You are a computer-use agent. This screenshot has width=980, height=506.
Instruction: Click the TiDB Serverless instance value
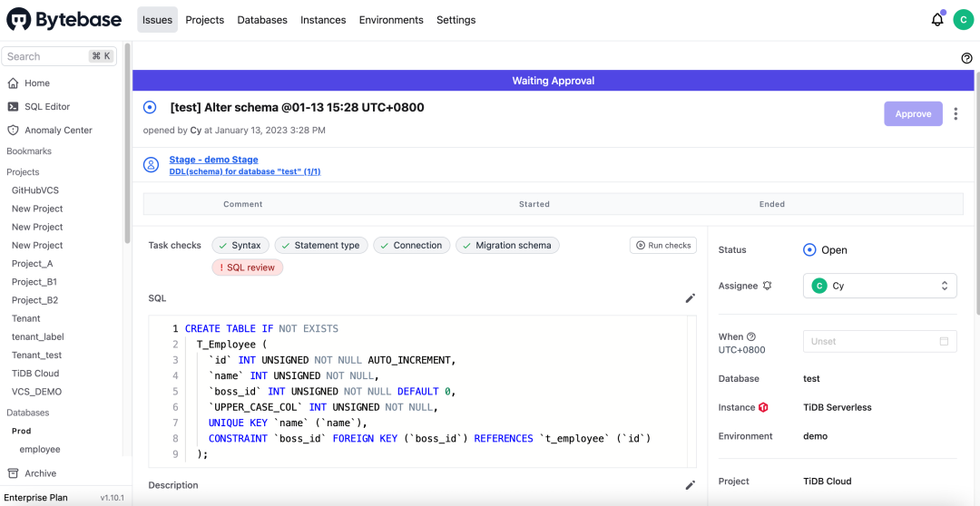pos(837,407)
